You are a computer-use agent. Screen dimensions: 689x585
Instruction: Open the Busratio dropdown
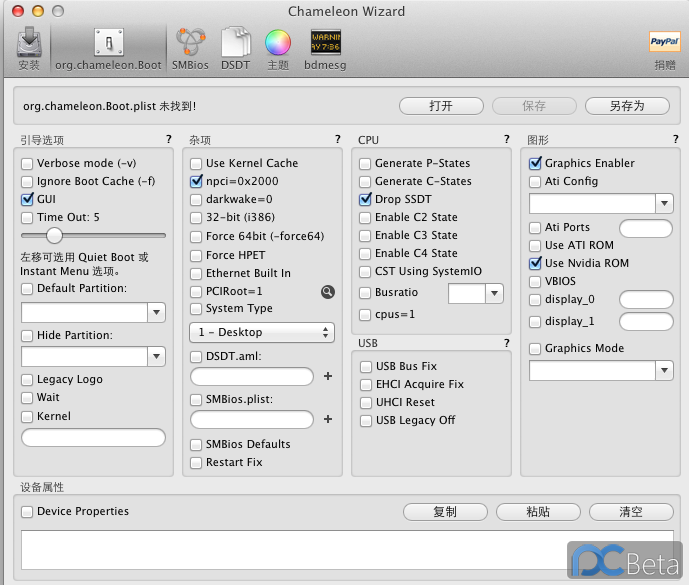point(494,293)
